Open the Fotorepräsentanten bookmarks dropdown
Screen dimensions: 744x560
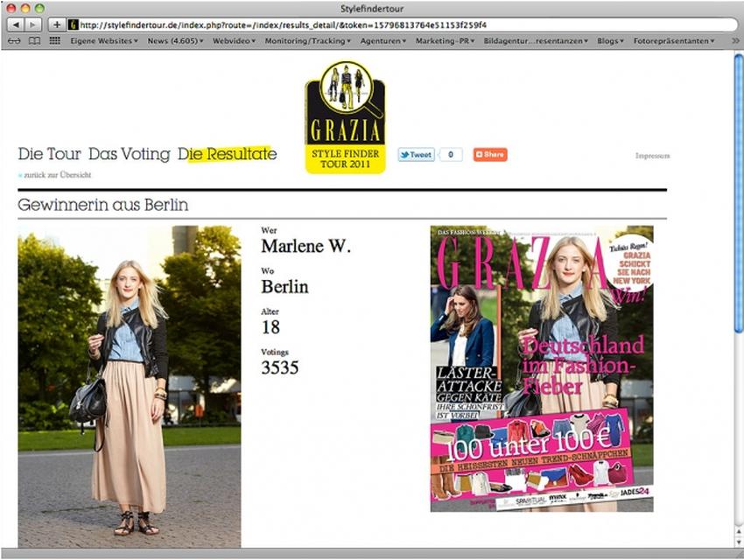coord(674,41)
